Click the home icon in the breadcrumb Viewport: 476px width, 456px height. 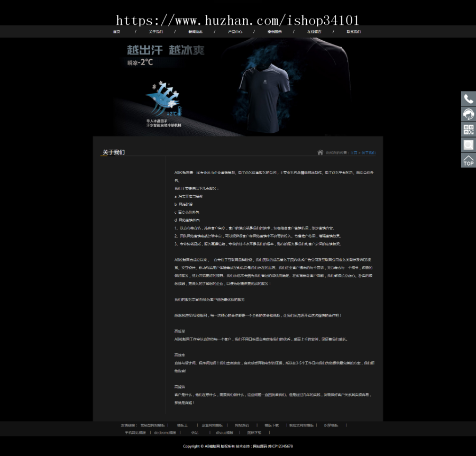[x=320, y=152]
